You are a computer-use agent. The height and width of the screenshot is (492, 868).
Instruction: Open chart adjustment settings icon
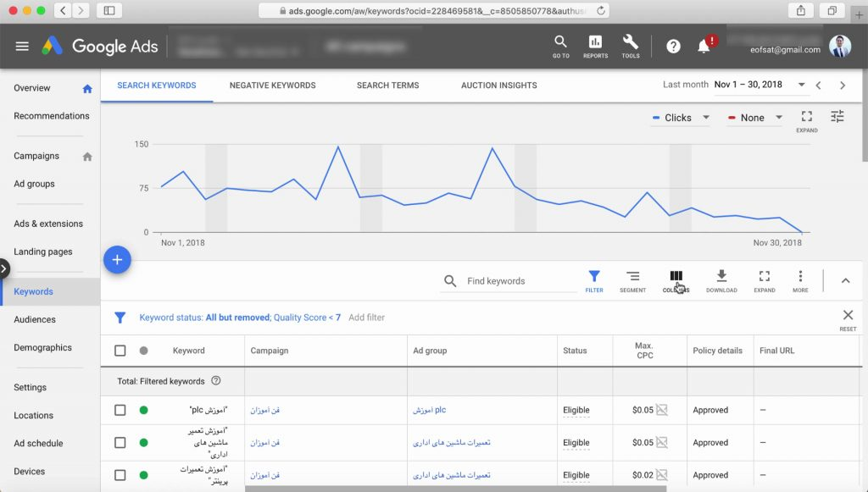tap(837, 116)
